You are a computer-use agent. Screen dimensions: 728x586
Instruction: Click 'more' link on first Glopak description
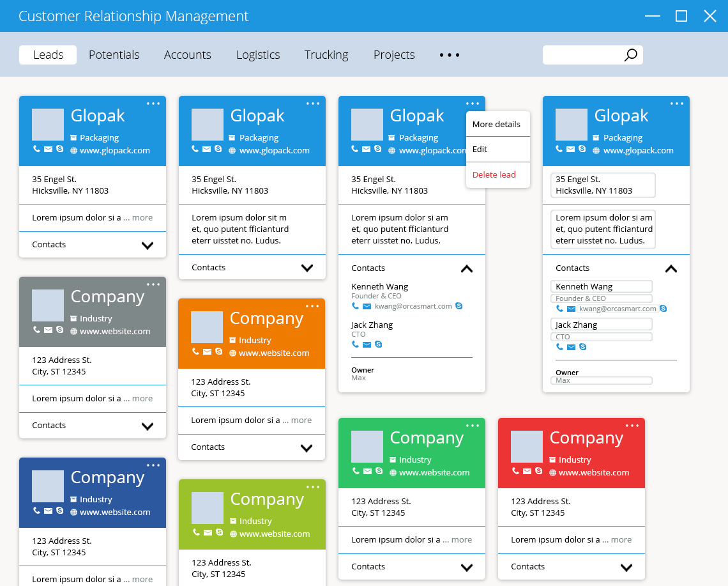click(x=142, y=218)
